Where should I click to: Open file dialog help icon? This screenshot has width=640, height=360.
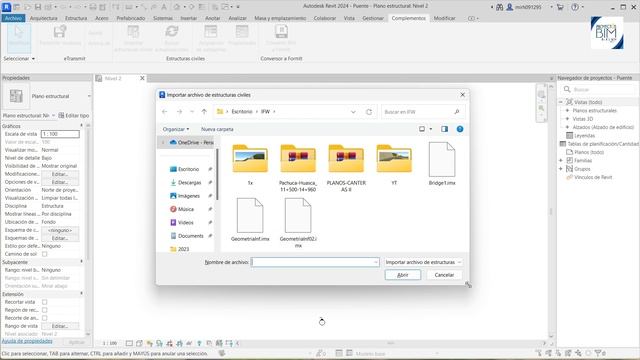[460, 129]
